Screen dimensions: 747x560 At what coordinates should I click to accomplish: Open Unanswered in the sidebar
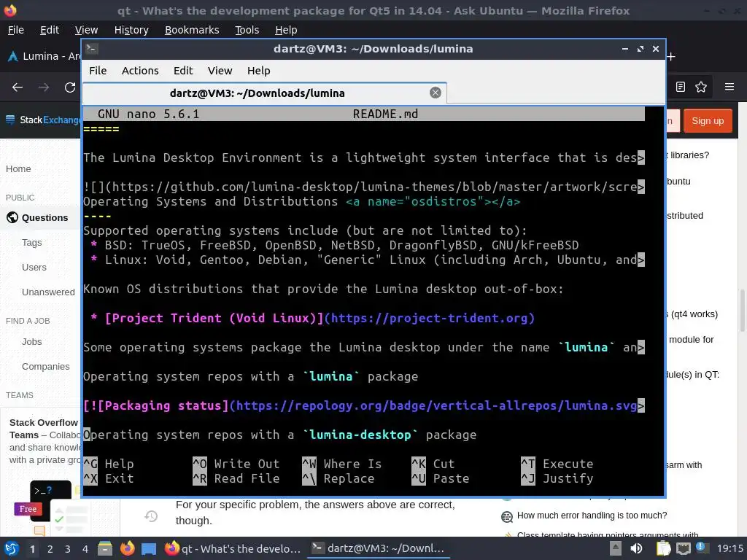[x=48, y=292]
